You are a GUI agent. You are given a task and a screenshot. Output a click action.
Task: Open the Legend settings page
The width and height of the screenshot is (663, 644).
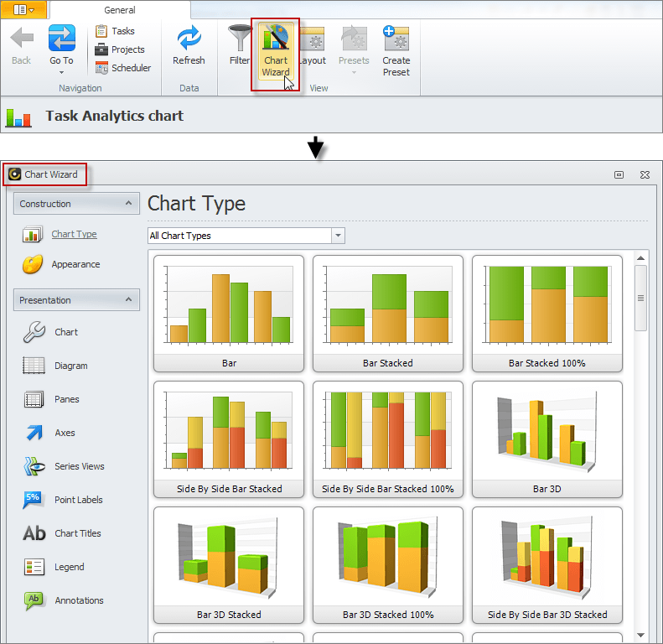point(34,567)
